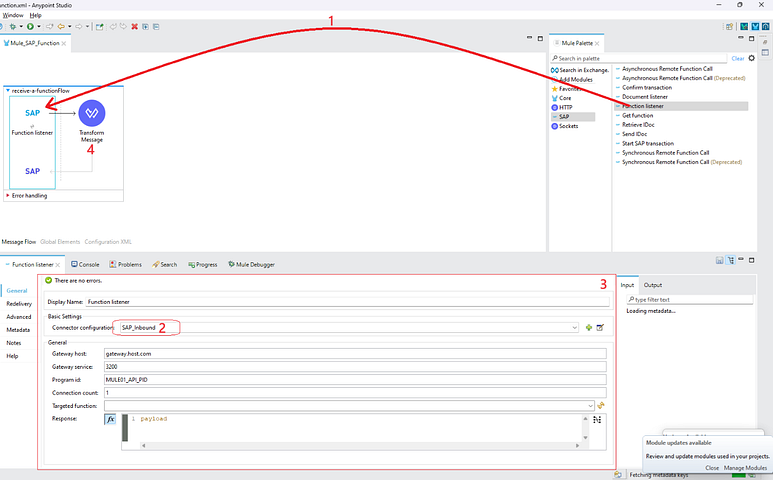Viewport: 773px width, 480px height.
Task: Open Targeted function dropdown arrow
Action: [590, 406]
